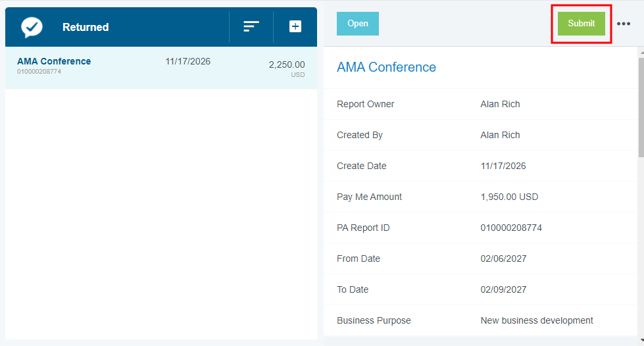Screen dimensions: 644x346
Task: Click the checkmark speech bubble logo icon
Action: (x=32, y=27)
